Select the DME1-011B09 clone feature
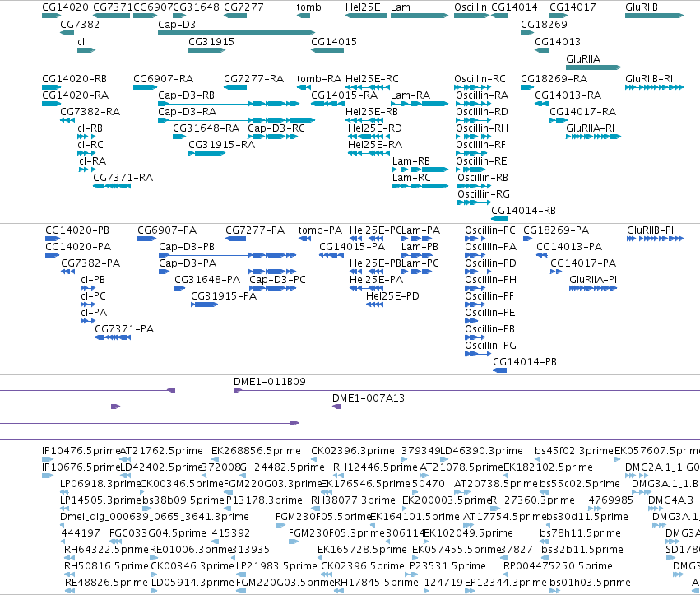Screen dimensions: 700x595 466,390
